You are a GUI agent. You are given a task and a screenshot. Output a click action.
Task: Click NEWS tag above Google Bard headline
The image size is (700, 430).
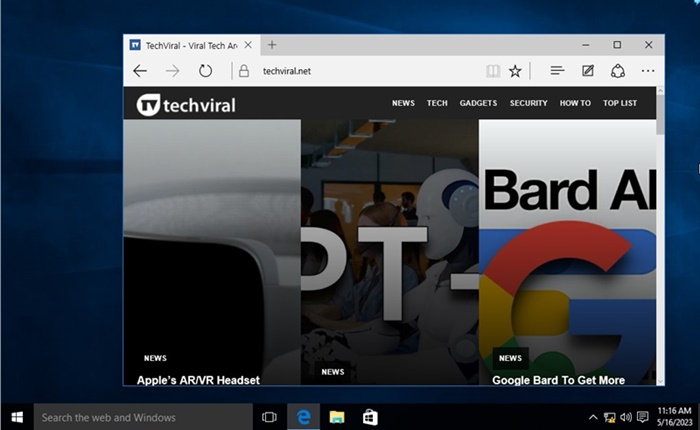(x=510, y=358)
